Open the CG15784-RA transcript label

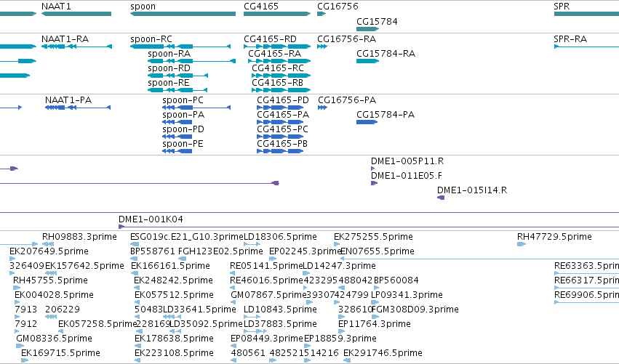click(x=386, y=54)
